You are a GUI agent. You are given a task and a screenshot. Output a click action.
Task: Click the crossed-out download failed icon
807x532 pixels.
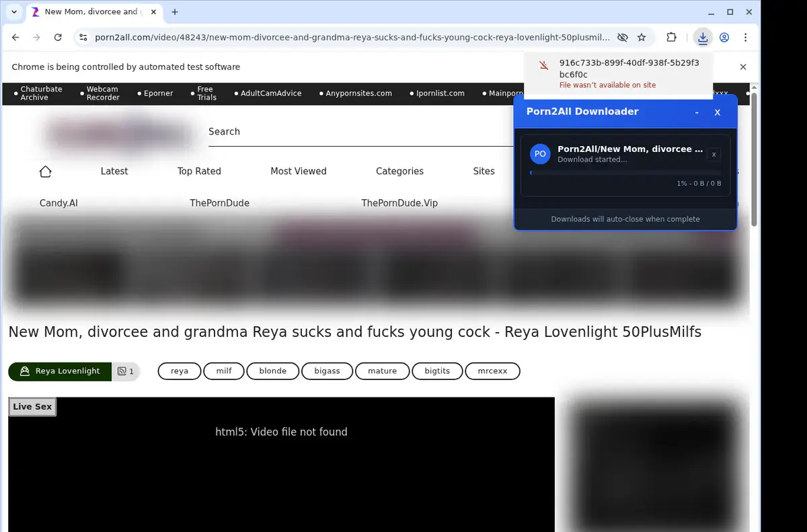point(544,65)
